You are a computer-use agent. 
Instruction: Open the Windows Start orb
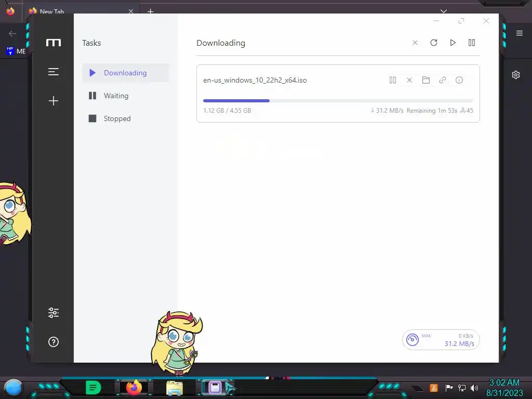click(14, 388)
